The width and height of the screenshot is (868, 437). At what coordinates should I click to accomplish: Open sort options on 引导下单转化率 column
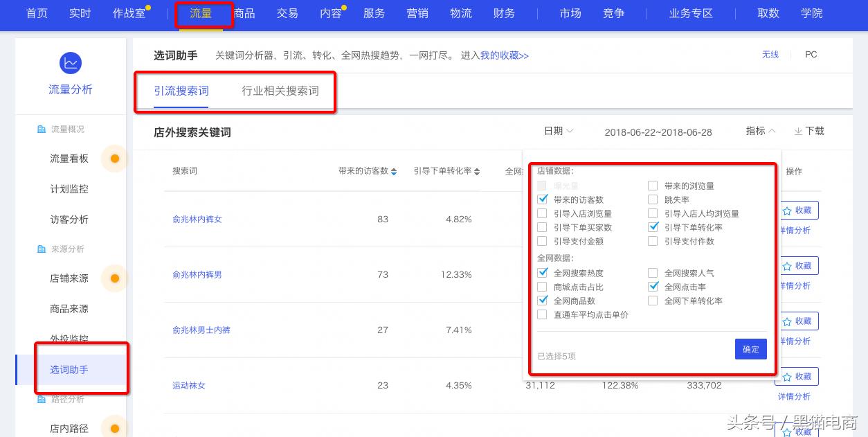pyautogui.click(x=476, y=171)
